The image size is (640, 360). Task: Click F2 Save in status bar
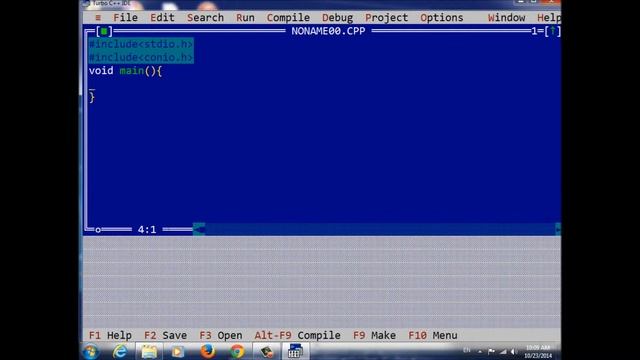165,335
